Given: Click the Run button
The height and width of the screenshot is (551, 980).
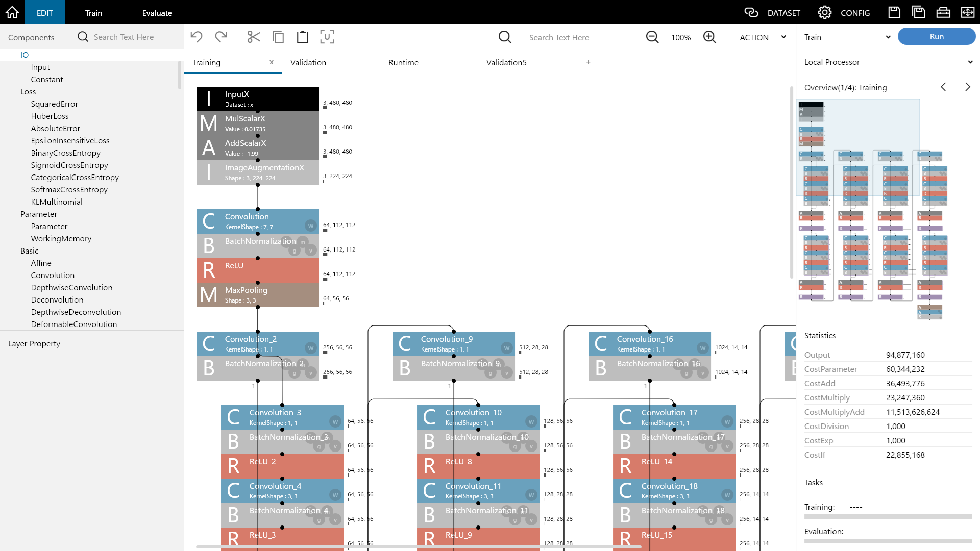Looking at the screenshot, I should pyautogui.click(x=937, y=37).
